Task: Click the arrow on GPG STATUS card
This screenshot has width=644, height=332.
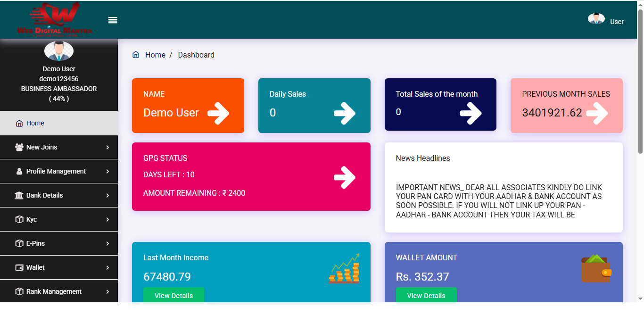Action: coord(346,177)
